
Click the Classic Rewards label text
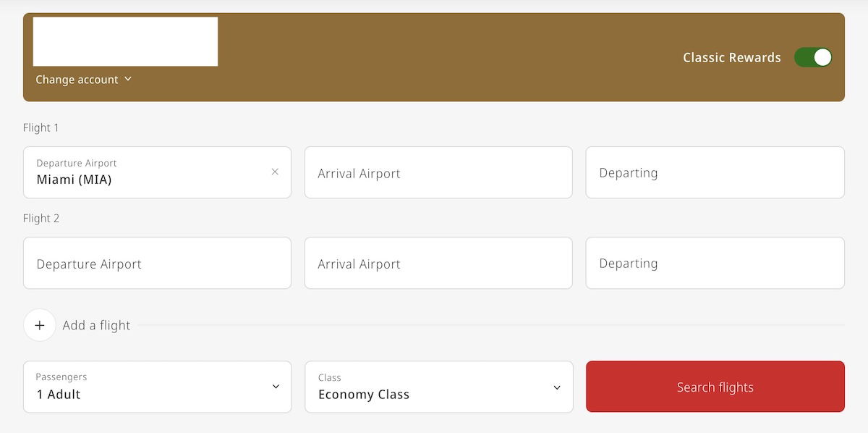coord(731,58)
